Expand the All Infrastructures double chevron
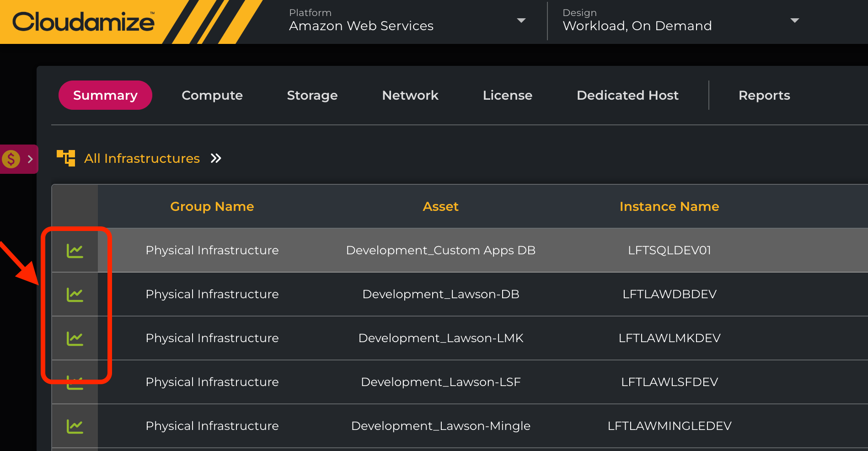868x451 pixels. click(216, 158)
